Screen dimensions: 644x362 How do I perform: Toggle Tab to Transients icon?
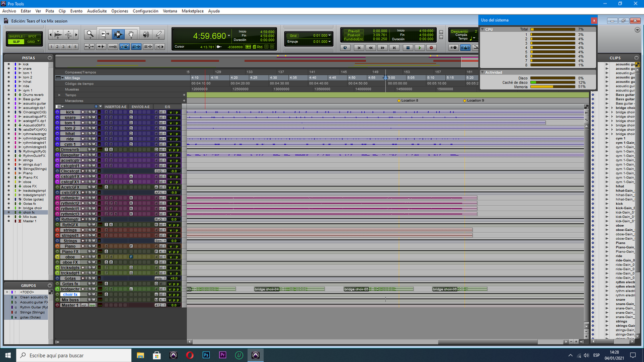click(x=101, y=47)
